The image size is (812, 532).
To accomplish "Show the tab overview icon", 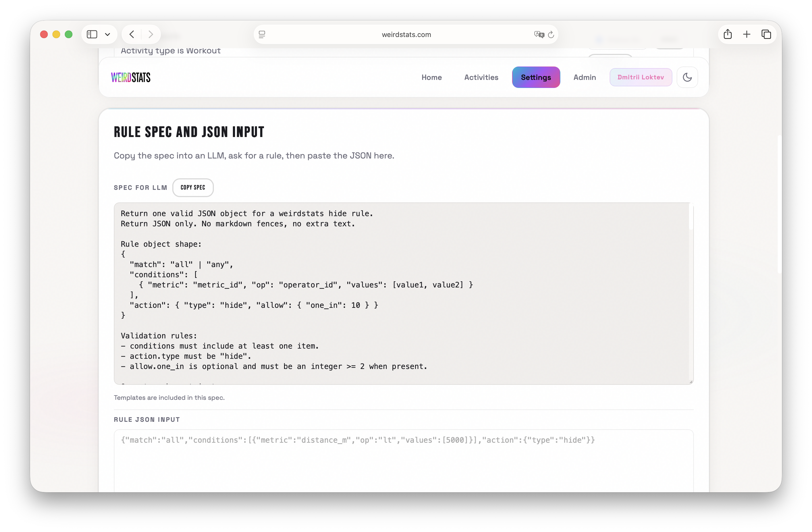I will pyautogui.click(x=766, y=35).
